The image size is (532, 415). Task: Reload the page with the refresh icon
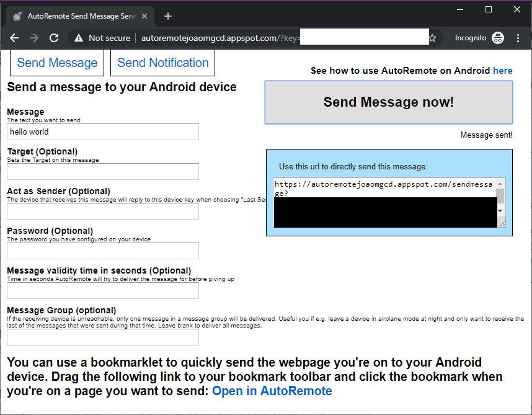coord(54,38)
